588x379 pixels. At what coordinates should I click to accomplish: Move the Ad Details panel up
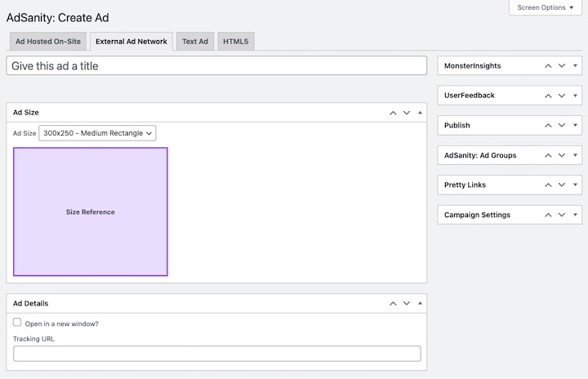click(393, 303)
